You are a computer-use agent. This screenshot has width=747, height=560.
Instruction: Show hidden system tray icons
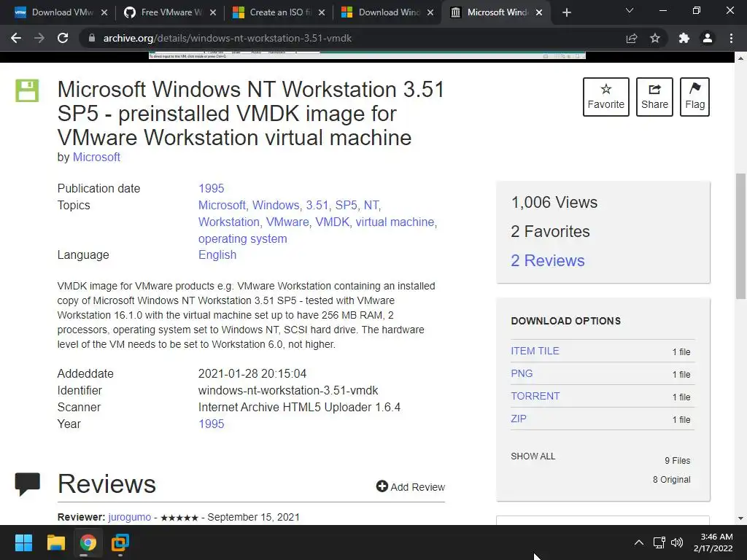[x=639, y=542]
